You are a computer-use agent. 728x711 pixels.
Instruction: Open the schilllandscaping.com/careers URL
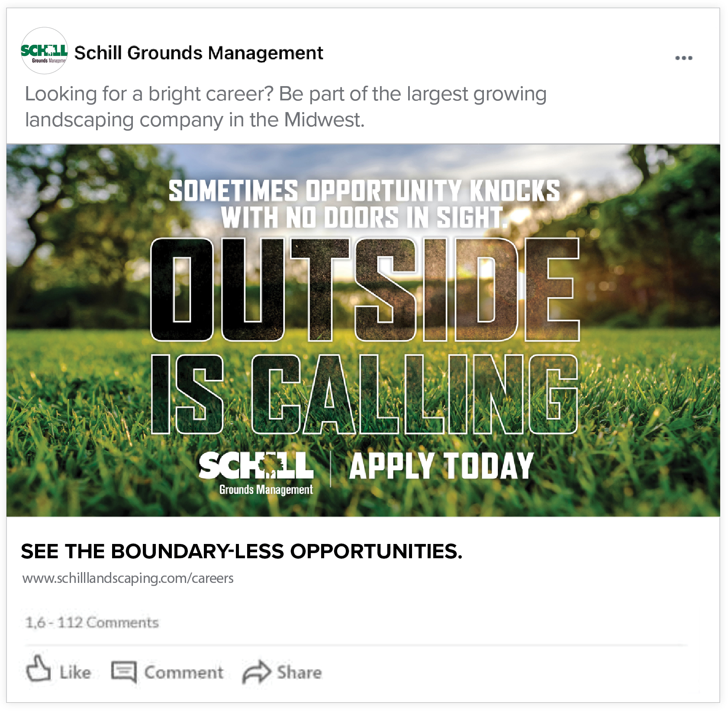[x=128, y=578]
